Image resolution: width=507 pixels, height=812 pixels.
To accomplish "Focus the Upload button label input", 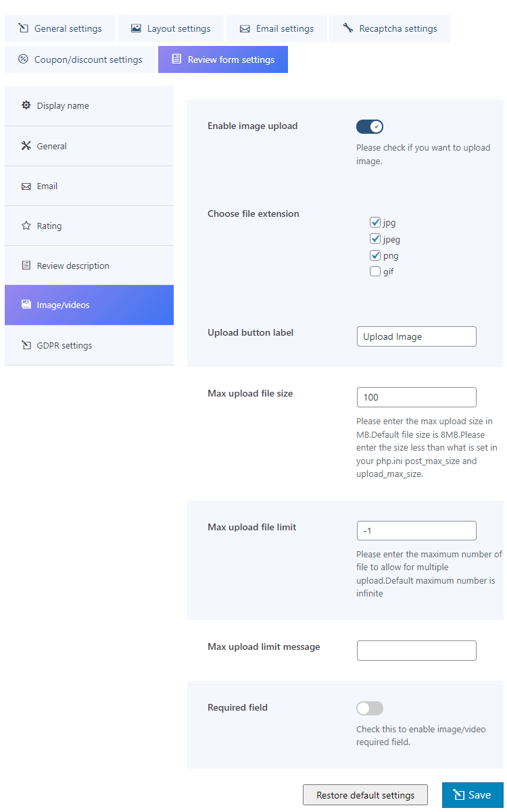I will tap(416, 336).
